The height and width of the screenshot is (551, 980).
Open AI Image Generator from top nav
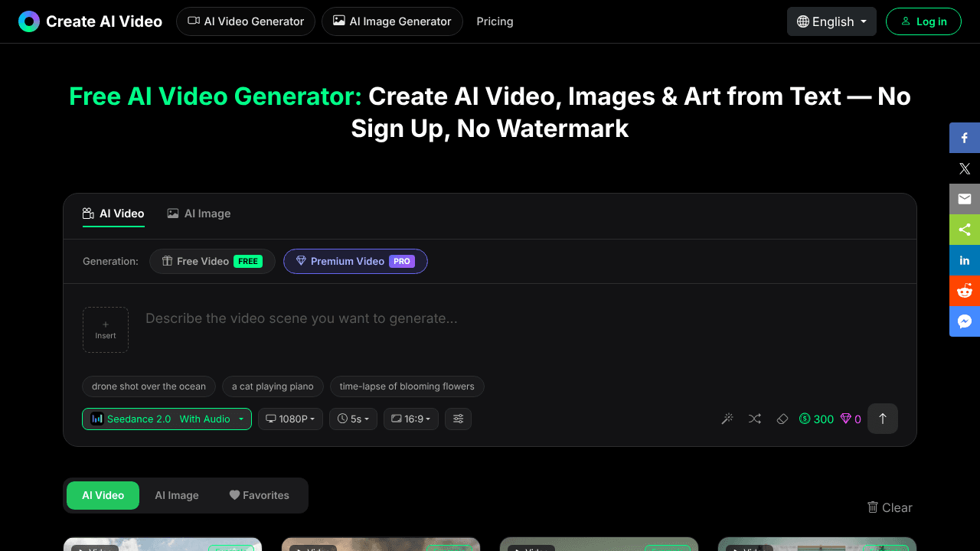[392, 21]
